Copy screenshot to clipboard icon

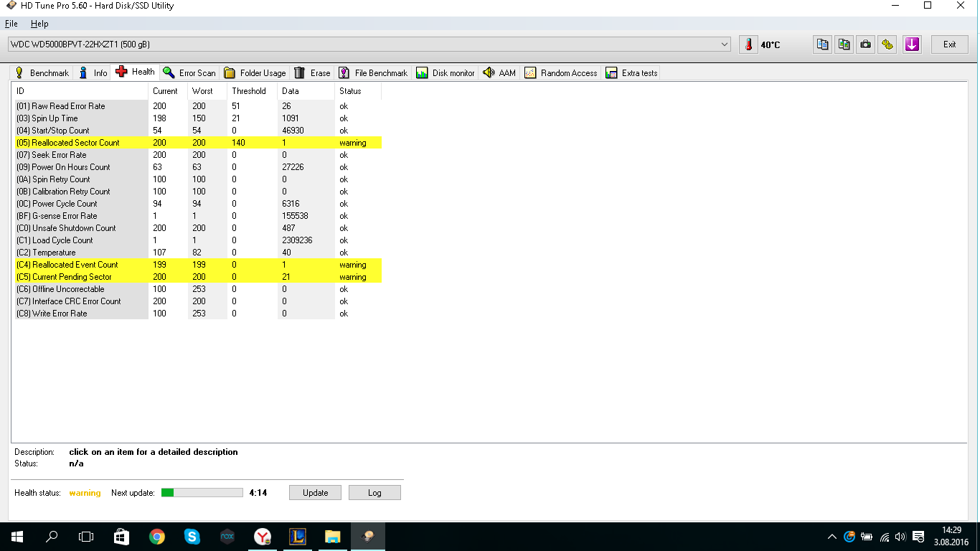[x=844, y=44]
